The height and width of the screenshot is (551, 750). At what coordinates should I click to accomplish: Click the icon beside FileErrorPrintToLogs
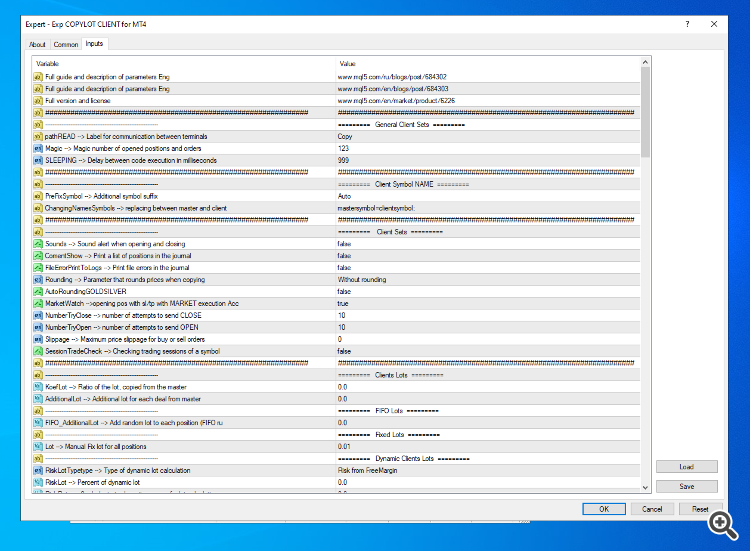pyautogui.click(x=38, y=268)
